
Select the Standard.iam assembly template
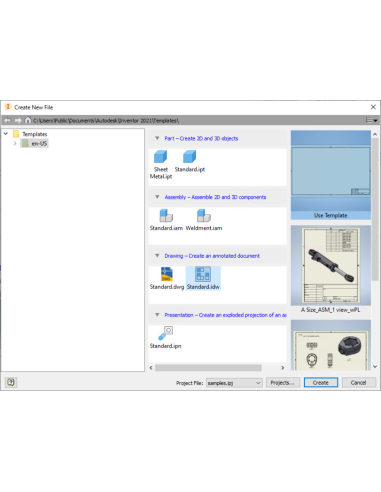[166, 220]
